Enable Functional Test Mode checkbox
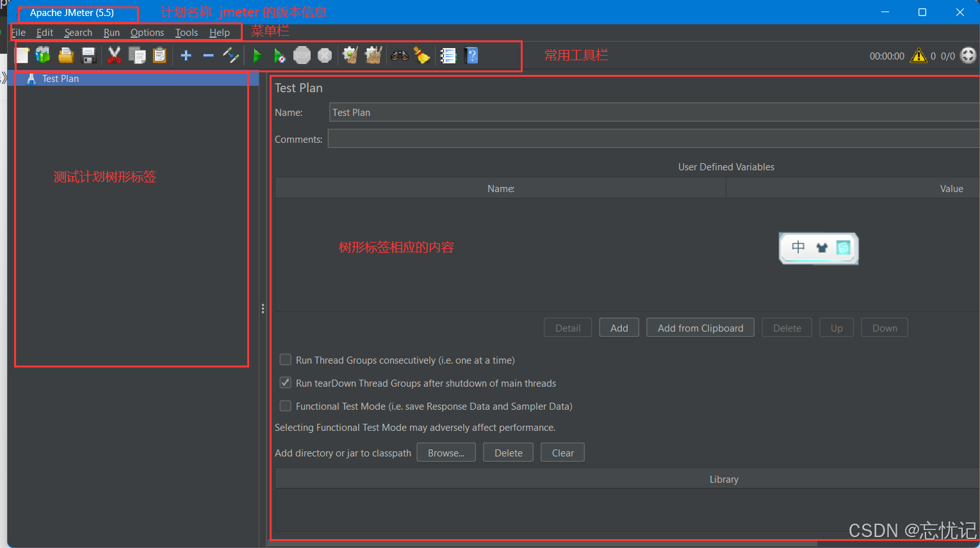 click(x=286, y=406)
